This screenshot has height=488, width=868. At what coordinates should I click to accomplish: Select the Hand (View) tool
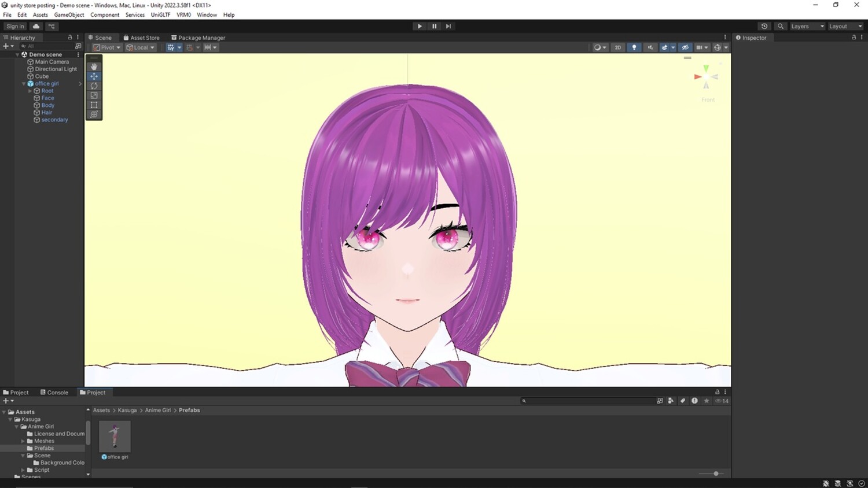[x=94, y=66]
